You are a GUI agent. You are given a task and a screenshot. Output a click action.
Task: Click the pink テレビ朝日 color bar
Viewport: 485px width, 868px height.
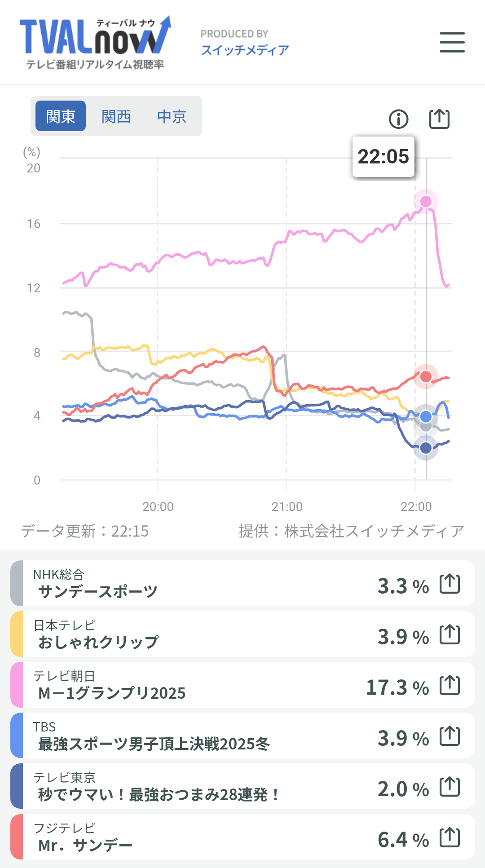click(17, 685)
